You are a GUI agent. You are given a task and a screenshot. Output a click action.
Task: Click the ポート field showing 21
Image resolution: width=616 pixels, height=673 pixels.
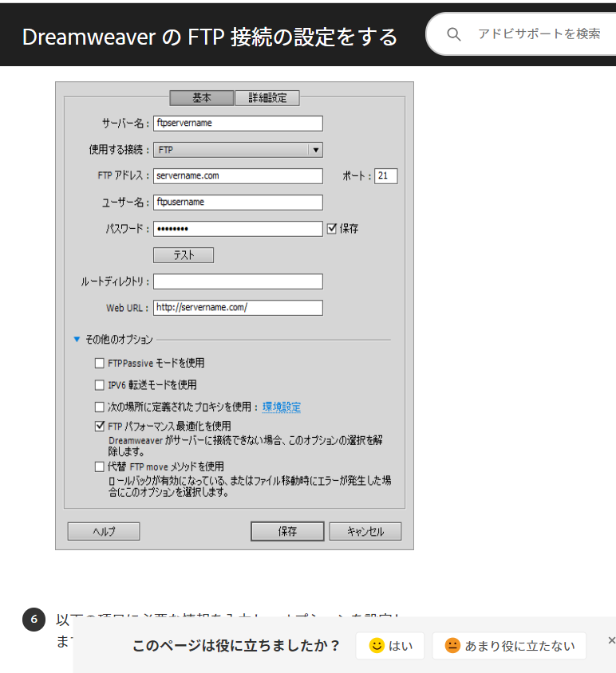coord(385,176)
